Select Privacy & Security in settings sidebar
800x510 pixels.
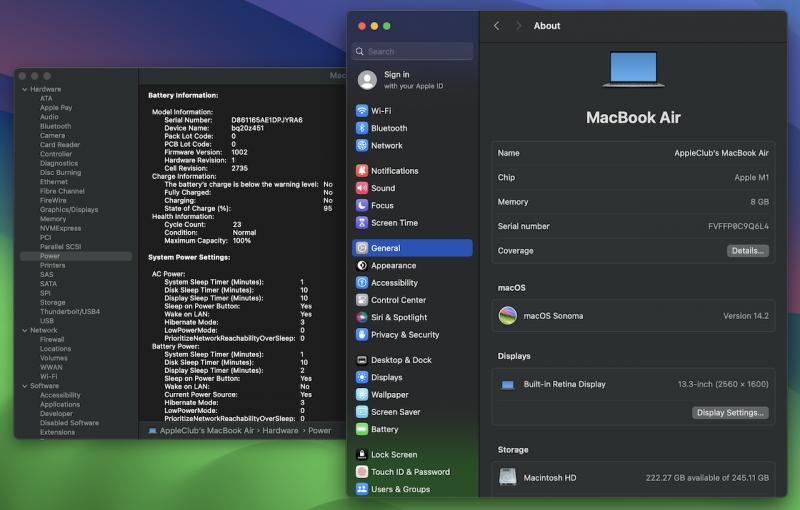coord(405,335)
